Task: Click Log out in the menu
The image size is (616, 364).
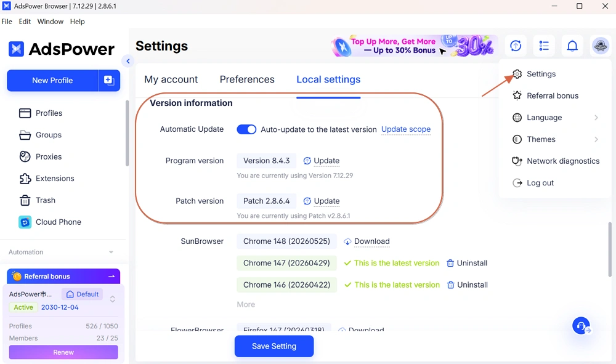Action: click(x=533, y=183)
